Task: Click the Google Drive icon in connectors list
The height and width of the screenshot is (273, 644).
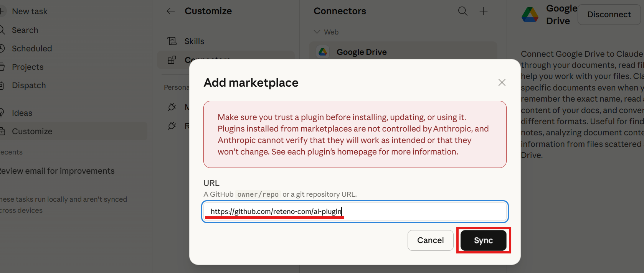Action: [x=323, y=52]
